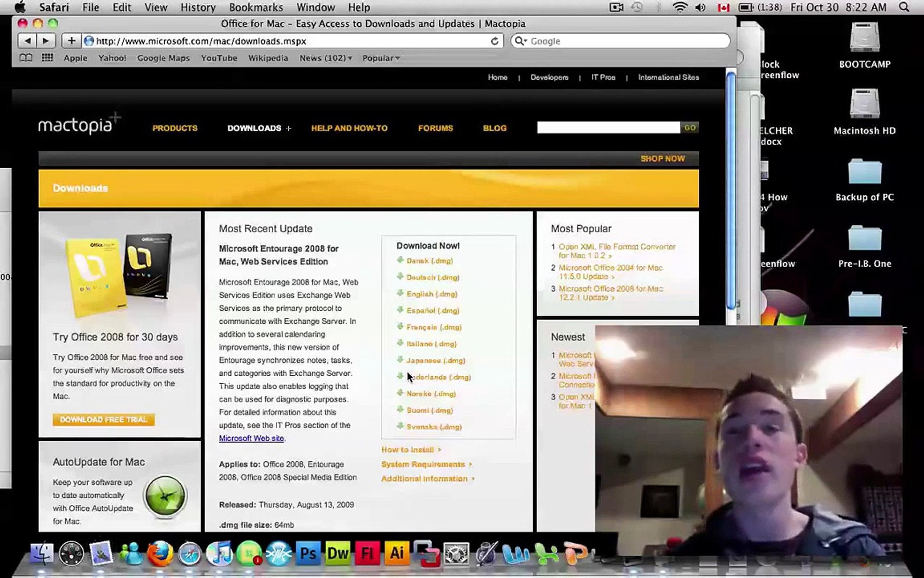
Task: Go forward with Safari's forward arrow
Action: 45,41
